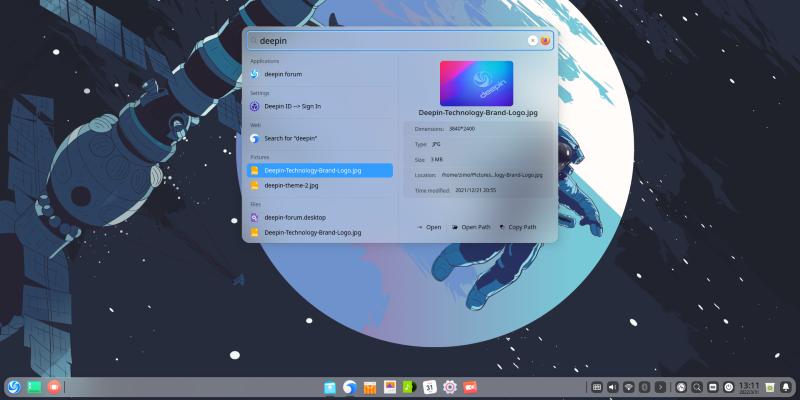Open the Deepin launcher in the dock
The width and height of the screenshot is (800, 400).
coord(14,387)
